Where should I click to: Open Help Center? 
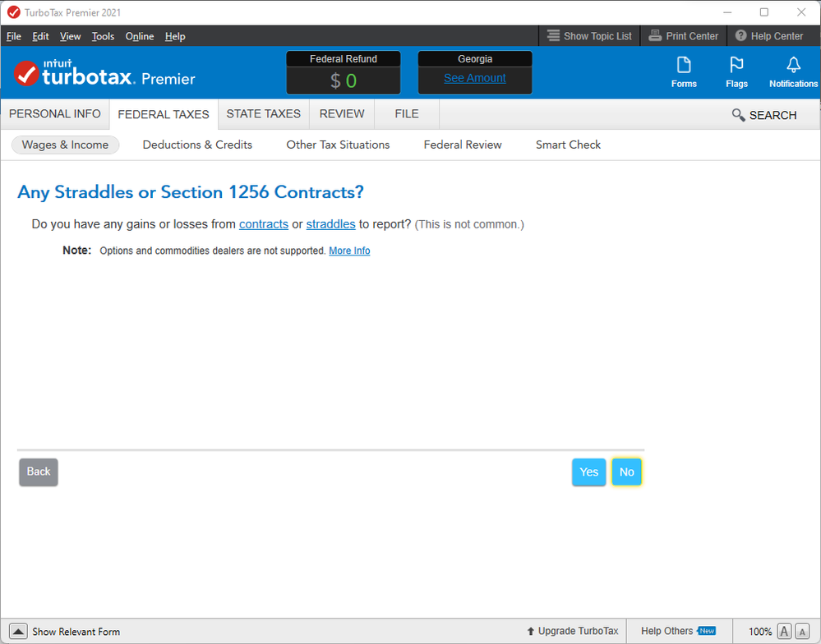[x=768, y=36]
